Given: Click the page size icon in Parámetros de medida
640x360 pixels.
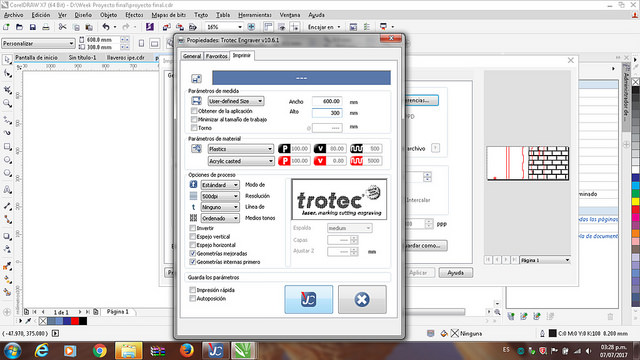Looking at the screenshot, I should [196, 100].
